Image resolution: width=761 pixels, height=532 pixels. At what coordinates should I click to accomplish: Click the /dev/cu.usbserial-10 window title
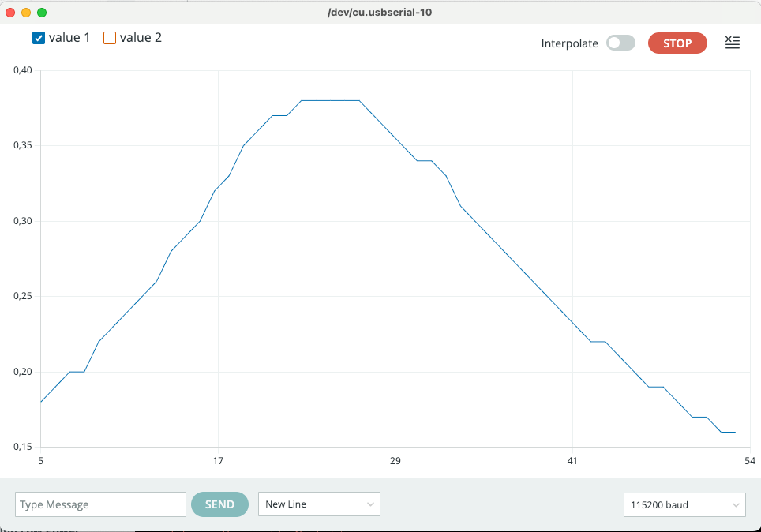pos(380,13)
